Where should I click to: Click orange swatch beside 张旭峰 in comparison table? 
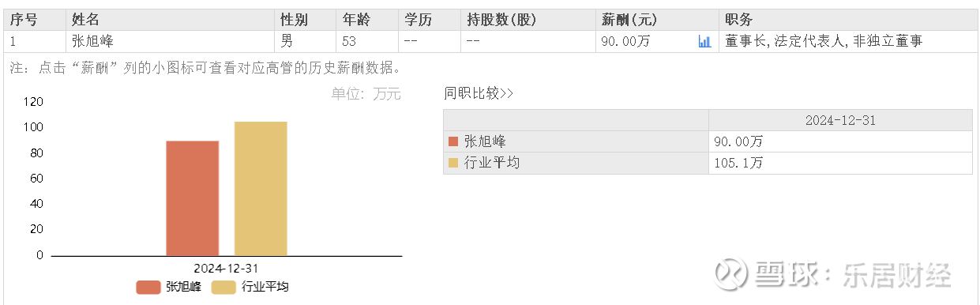(x=453, y=141)
